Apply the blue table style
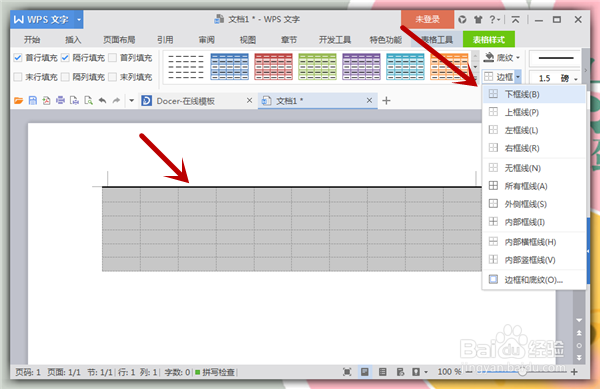600x389 pixels. 230,67
